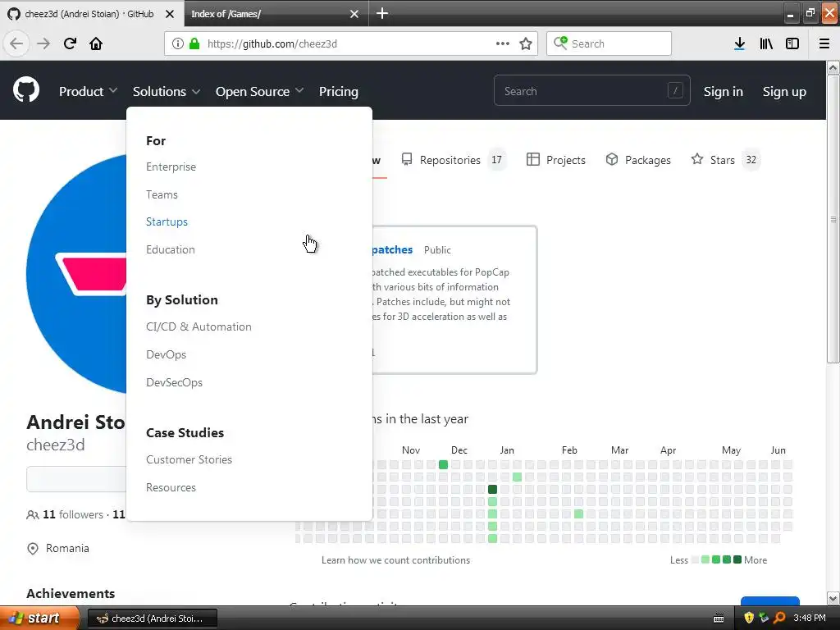Click the Projects table icon
Viewport: 840px width, 630px height.
(x=533, y=159)
